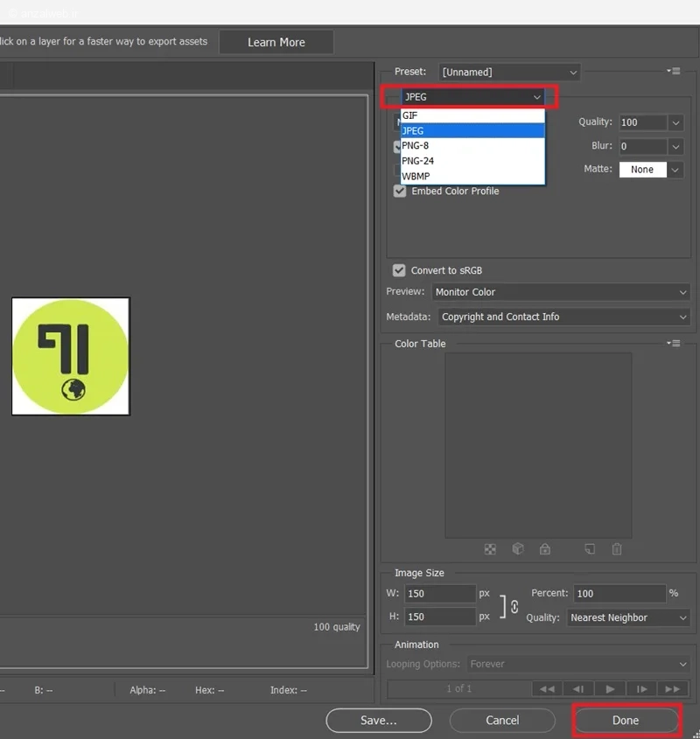Click the lock color icon in Color Table
Image resolution: width=700 pixels, height=739 pixels.
(545, 548)
